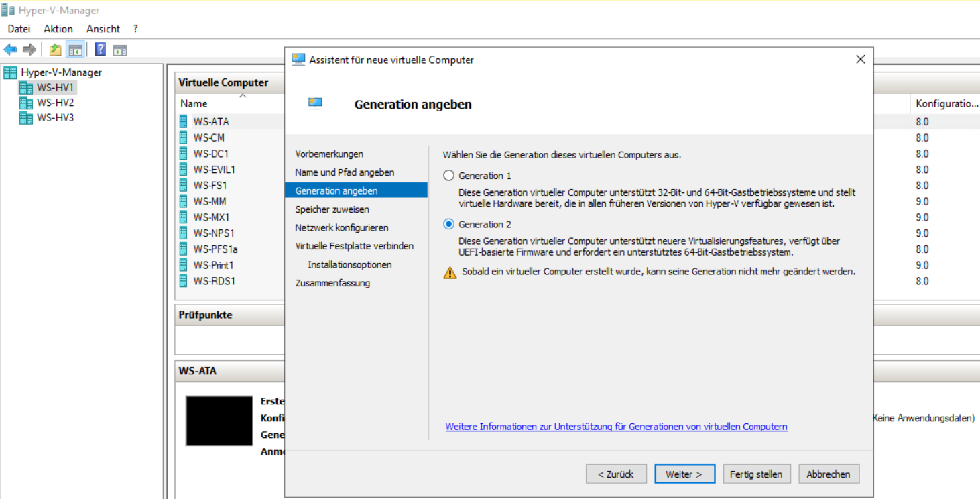Sort by the Konfiguratio... column header
Viewport: 980px width, 499px height.
coord(946,103)
